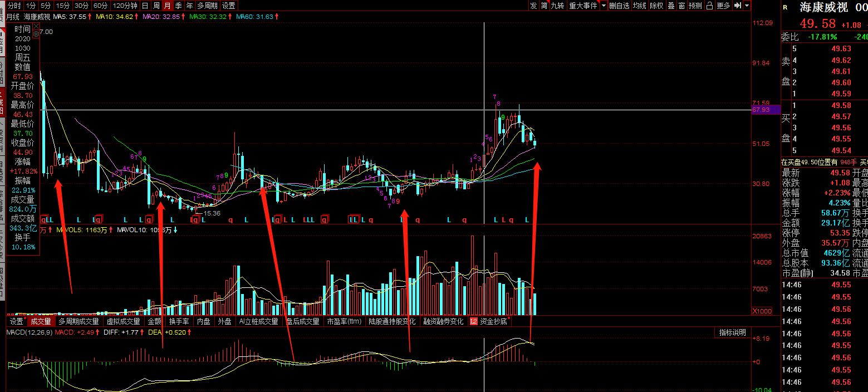This screenshot has height=392, width=868.
Task: Click the 窗 window layout button
Action: 681,6
